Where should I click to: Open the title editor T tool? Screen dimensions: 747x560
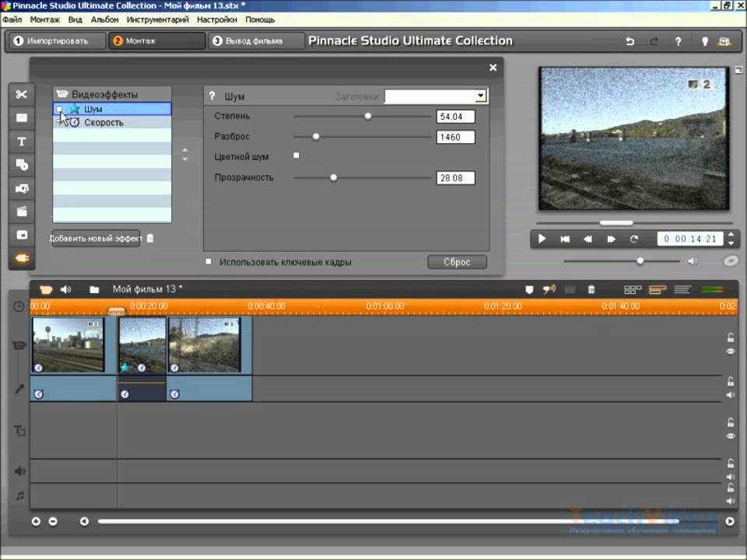21,142
